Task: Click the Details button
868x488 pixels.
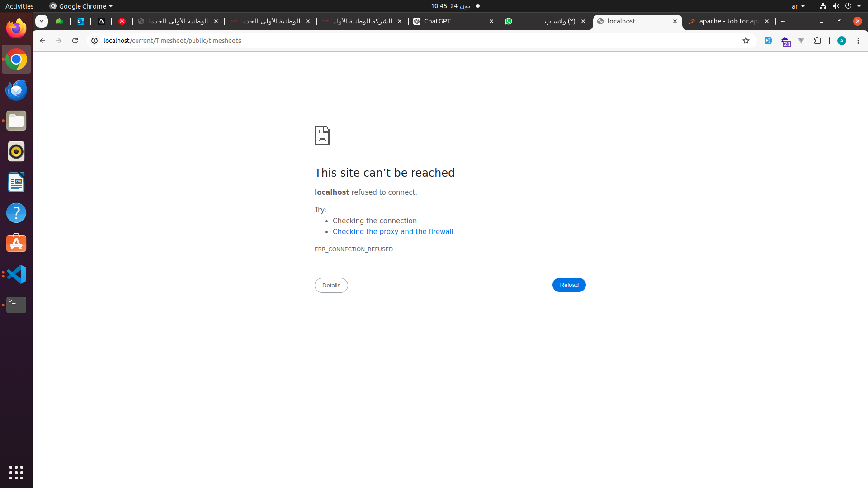Action: (331, 286)
